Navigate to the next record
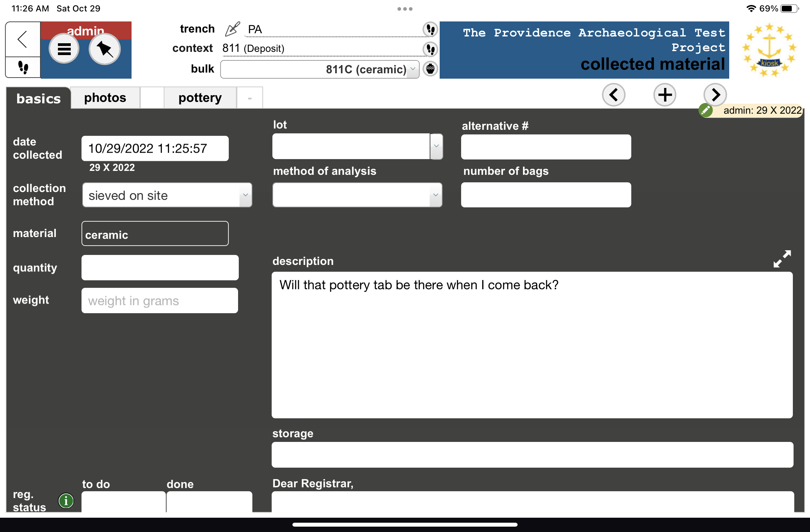Image resolution: width=810 pixels, height=532 pixels. pos(715,95)
